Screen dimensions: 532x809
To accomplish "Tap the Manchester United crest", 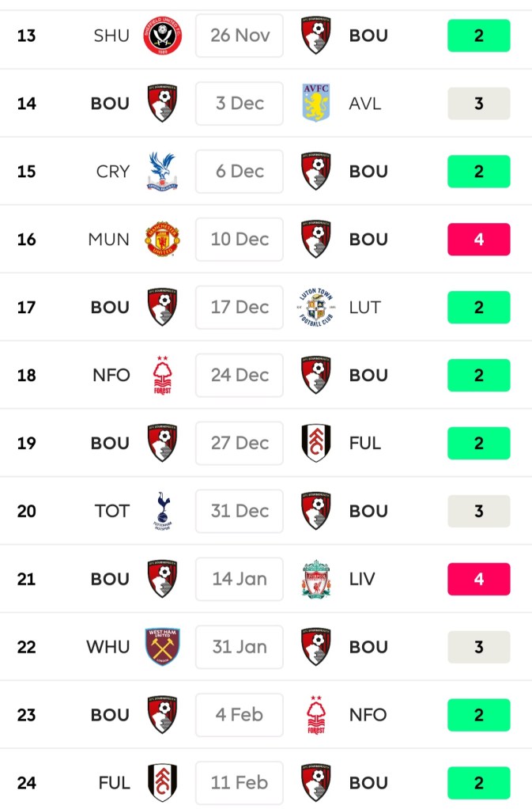I will pyautogui.click(x=162, y=240).
